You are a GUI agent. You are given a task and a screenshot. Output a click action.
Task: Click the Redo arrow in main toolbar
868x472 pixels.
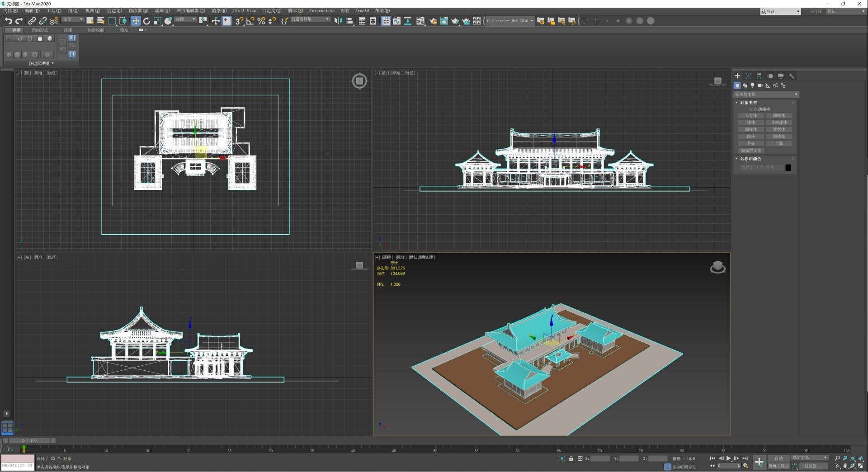pos(19,21)
